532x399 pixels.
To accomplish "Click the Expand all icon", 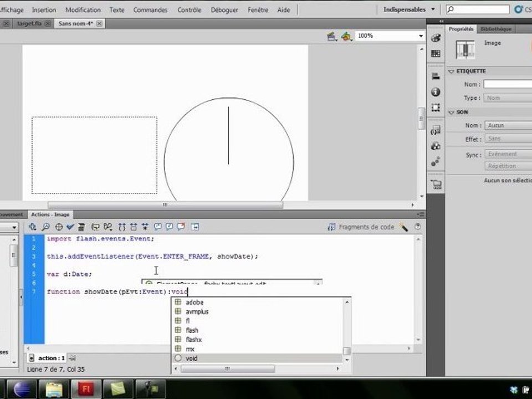I will coord(145,227).
